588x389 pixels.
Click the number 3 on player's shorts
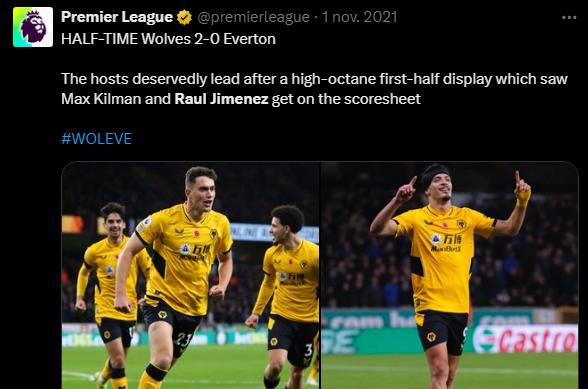308,350
